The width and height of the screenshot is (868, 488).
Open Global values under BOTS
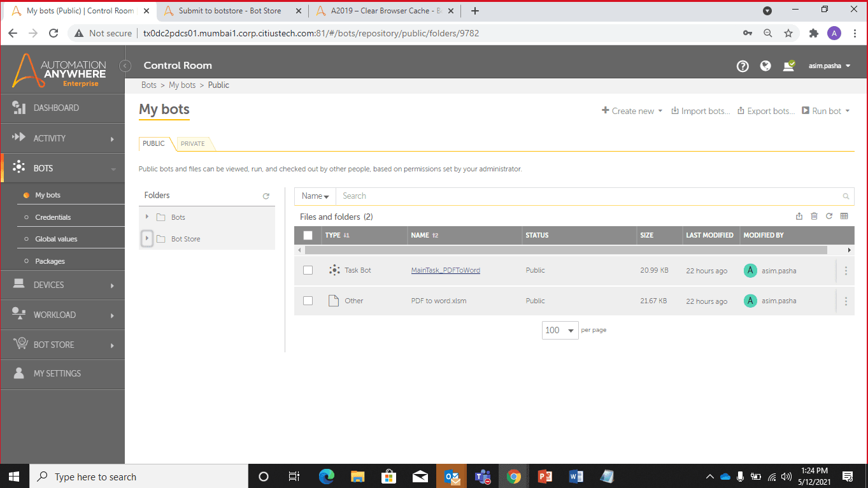(56, 239)
